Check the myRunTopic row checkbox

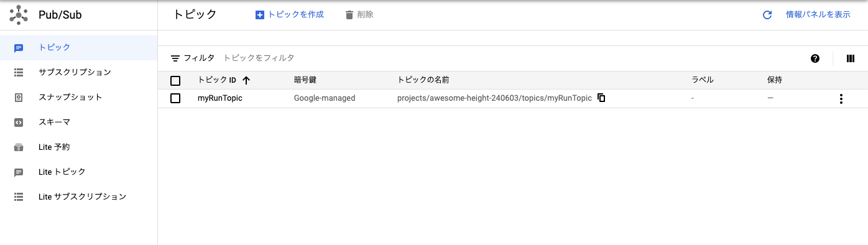pos(175,98)
